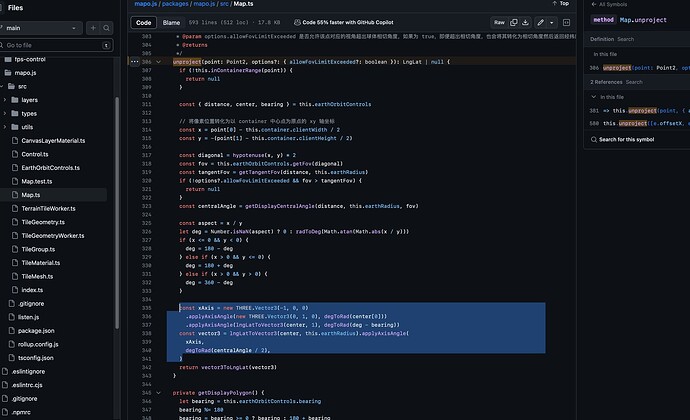The image size is (690, 420).
Task: Open TileGeometryWorker.ts file
Action: tap(53, 236)
